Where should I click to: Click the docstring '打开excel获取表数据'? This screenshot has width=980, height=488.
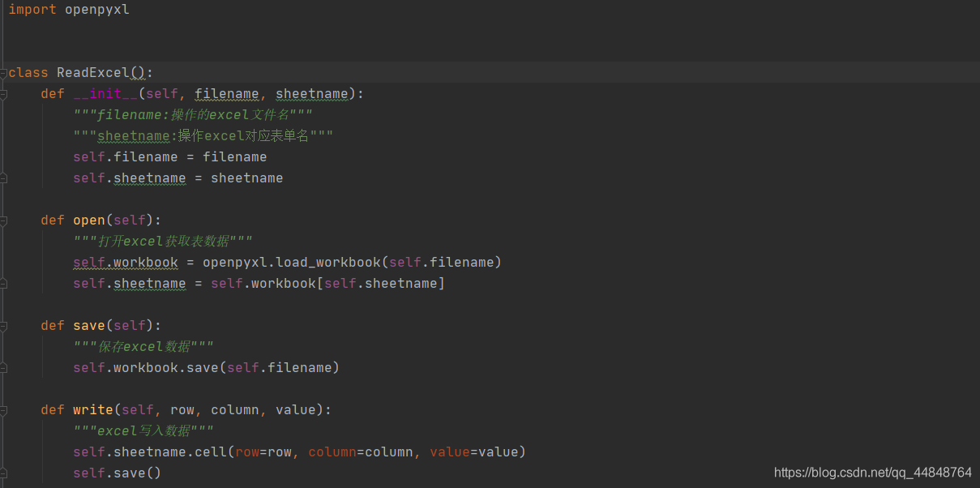point(163,242)
